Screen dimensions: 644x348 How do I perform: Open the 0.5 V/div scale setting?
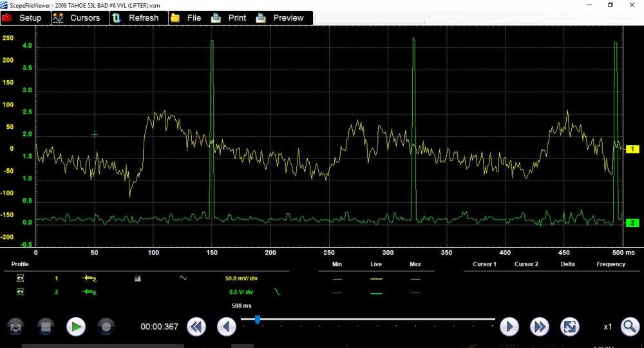(x=242, y=292)
